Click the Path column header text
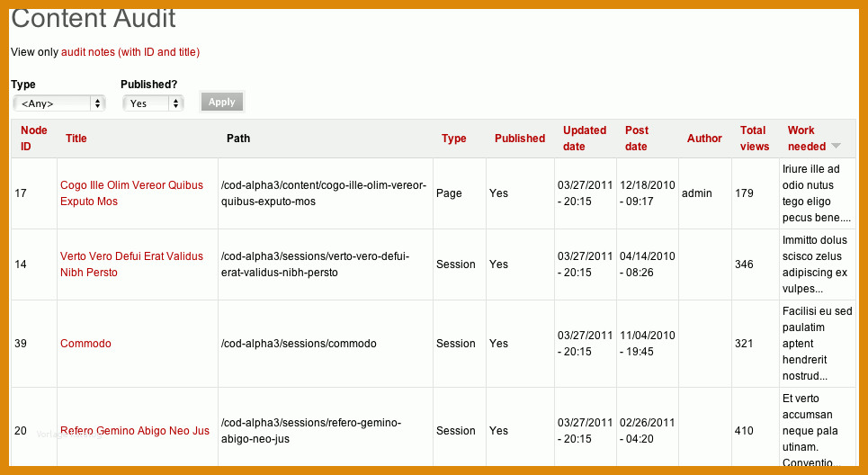Viewport: 868px width, 475px height. point(238,139)
